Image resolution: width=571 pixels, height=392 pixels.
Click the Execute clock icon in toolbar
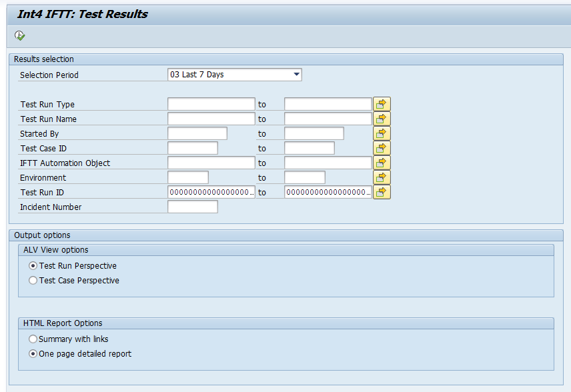pos(19,35)
